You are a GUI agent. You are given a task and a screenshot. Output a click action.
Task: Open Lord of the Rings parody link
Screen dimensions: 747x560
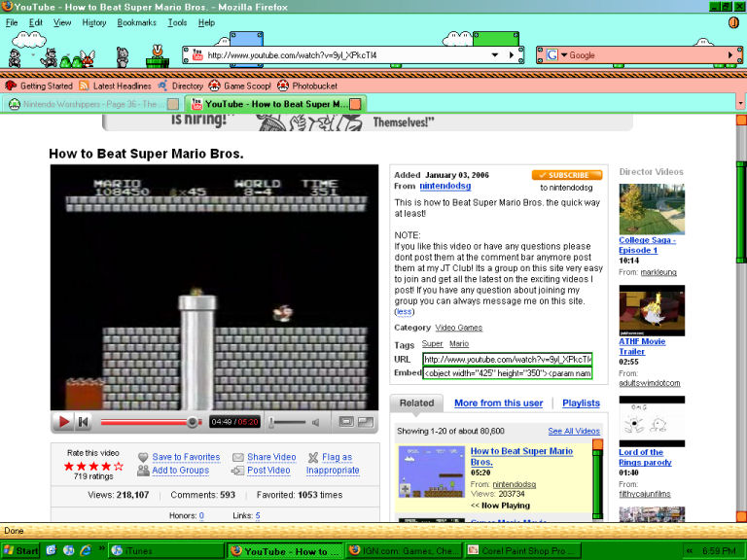coord(645,457)
